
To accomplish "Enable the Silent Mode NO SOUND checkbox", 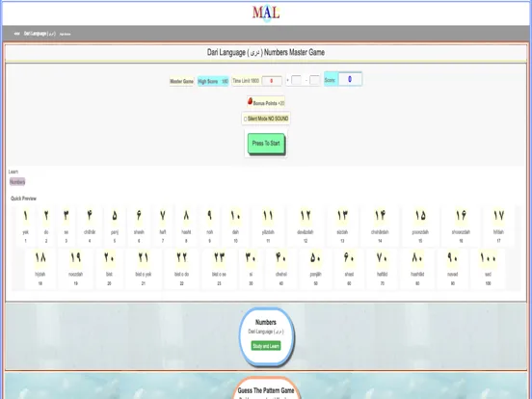I will tap(246, 120).
